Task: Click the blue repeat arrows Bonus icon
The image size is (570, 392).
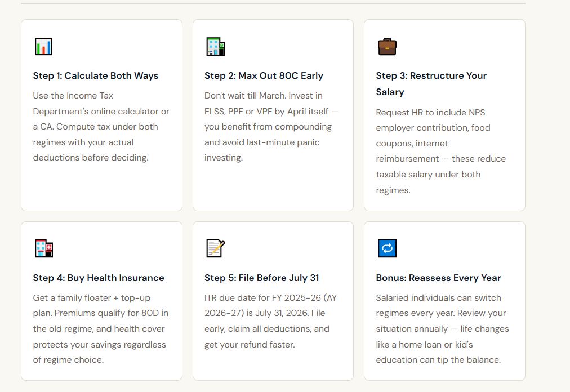Action: tap(387, 248)
